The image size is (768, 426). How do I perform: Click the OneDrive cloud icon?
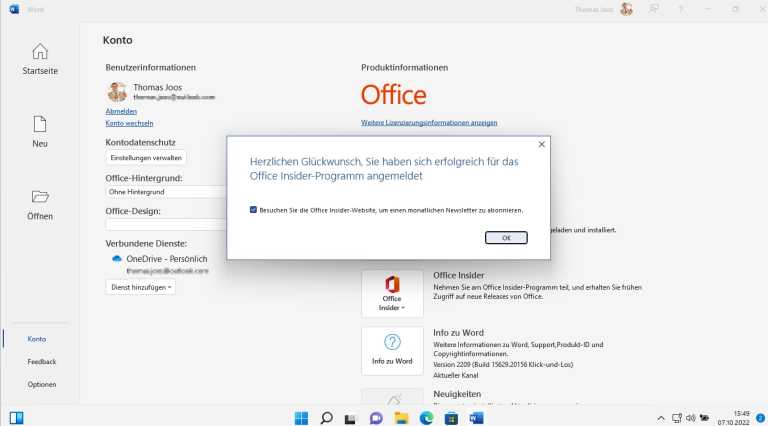click(x=117, y=259)
